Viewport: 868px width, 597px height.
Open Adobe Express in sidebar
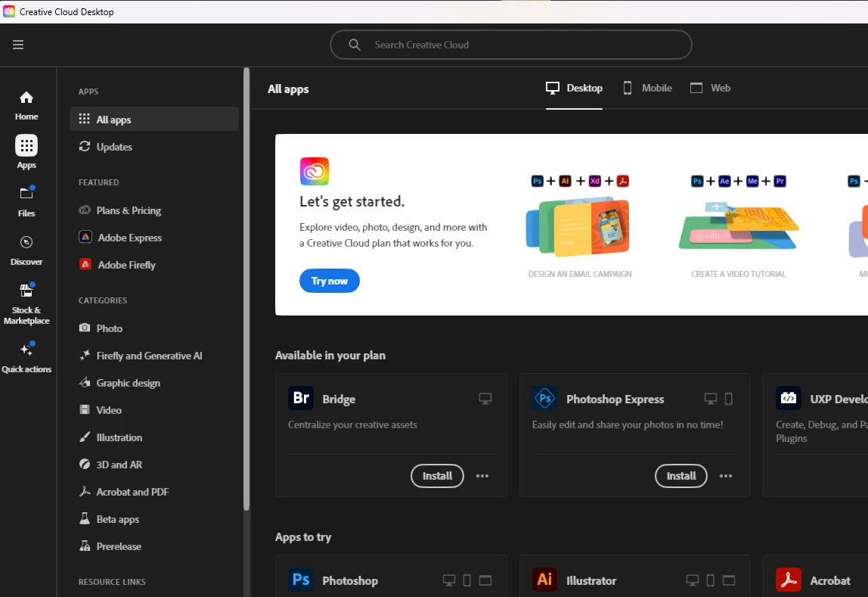(x=154, y=238)
